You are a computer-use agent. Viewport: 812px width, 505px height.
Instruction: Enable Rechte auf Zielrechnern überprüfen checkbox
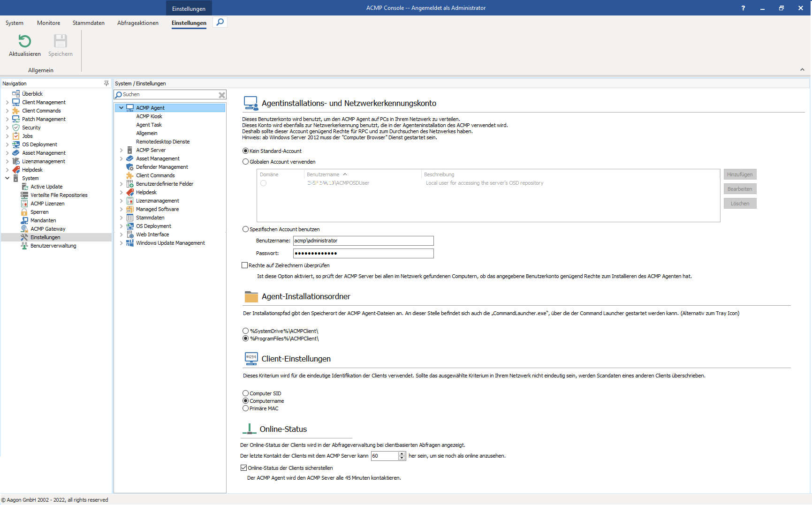(x=244, y=265)
